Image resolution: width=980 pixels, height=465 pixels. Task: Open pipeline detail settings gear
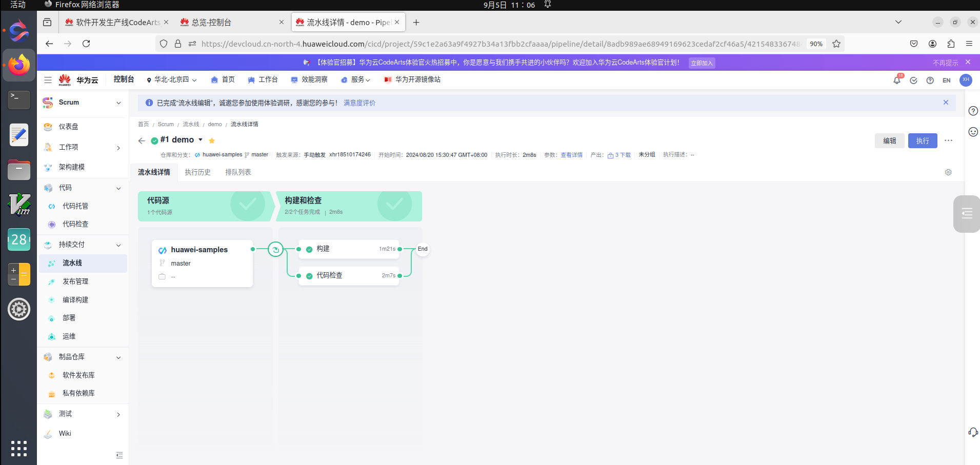[x=948, y=172]
